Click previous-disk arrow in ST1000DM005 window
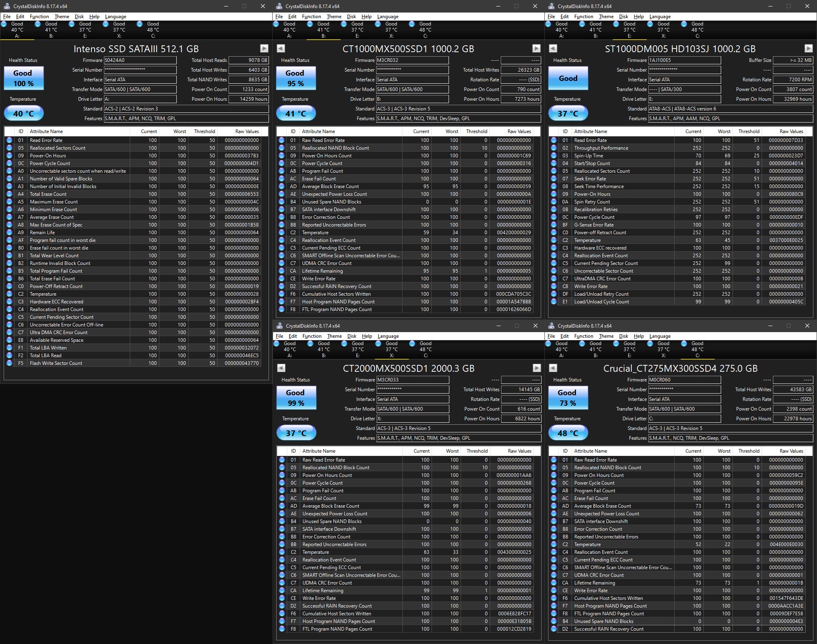Screen dimensions: 817x644 point(553,49)
